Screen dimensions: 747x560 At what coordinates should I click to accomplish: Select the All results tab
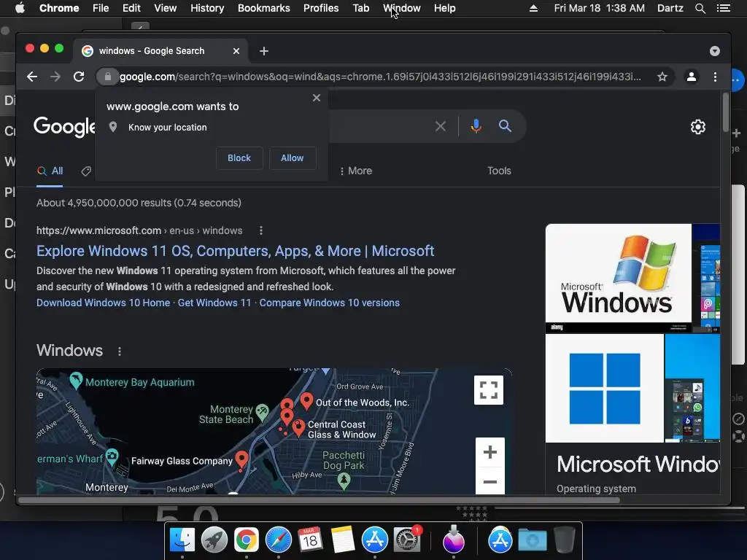pyautogui.click(x=50, y=171)
